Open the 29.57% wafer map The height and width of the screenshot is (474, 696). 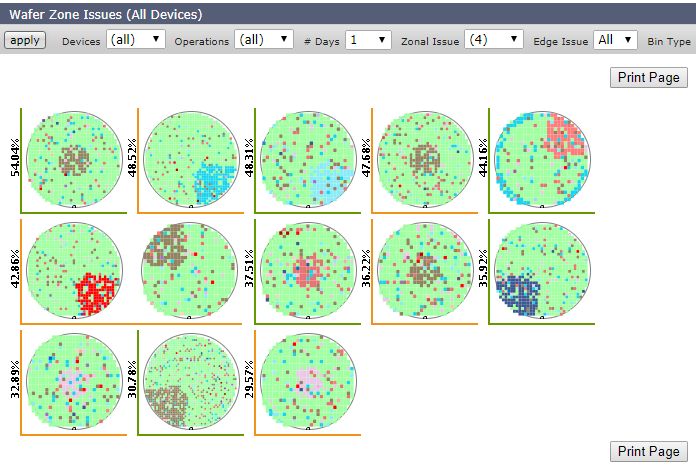pyautogui.click(x=308, y=382)
